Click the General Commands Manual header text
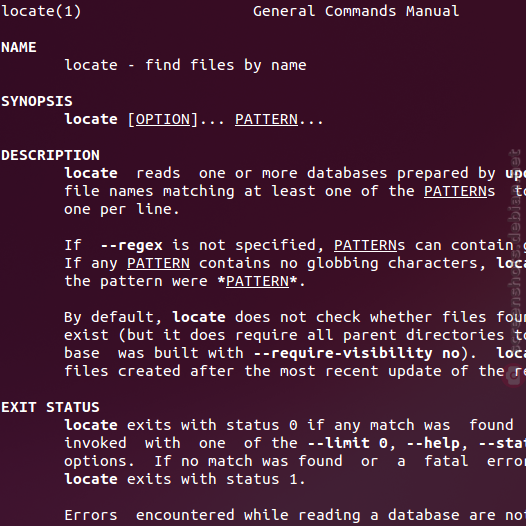The height and width of the screenshot is (526, 526). point(356,11)
